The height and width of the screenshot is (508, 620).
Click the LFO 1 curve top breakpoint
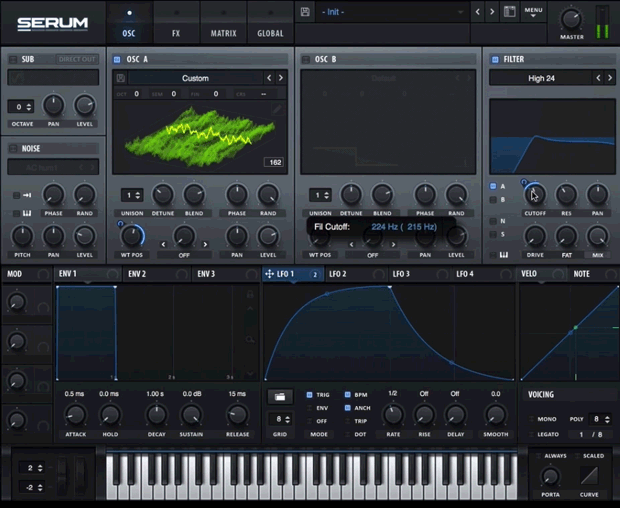click(390, 287)
